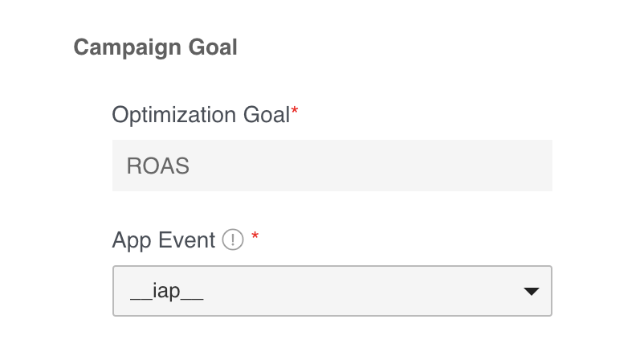Click the word App in the App Event label
The image size is (644, 352).
[x=132, y=240]
